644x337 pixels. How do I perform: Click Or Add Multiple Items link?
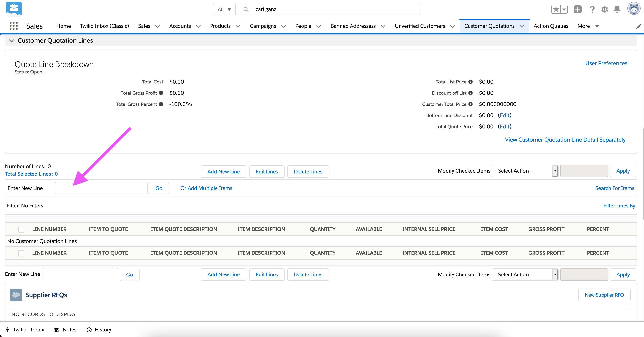tap(206, 188)
